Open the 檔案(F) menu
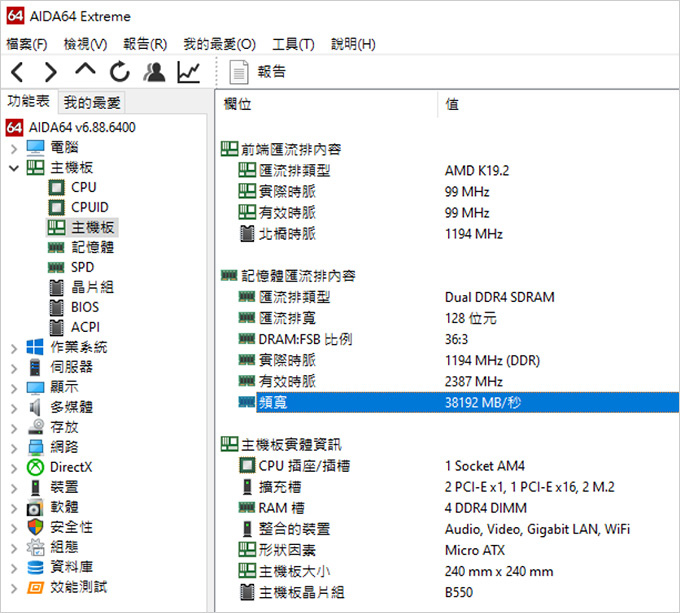 (x=27, y=44)
